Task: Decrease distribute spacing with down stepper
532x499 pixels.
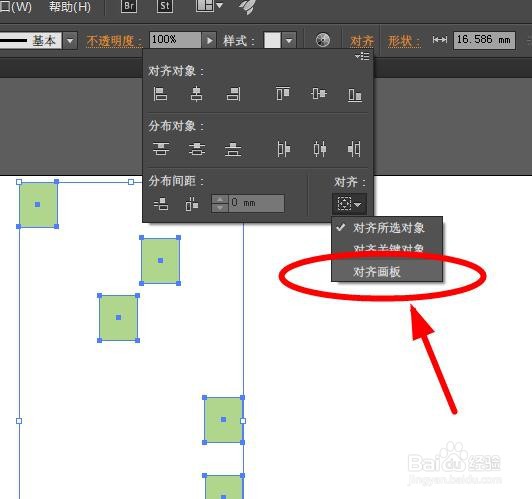Action: (220, 208)
